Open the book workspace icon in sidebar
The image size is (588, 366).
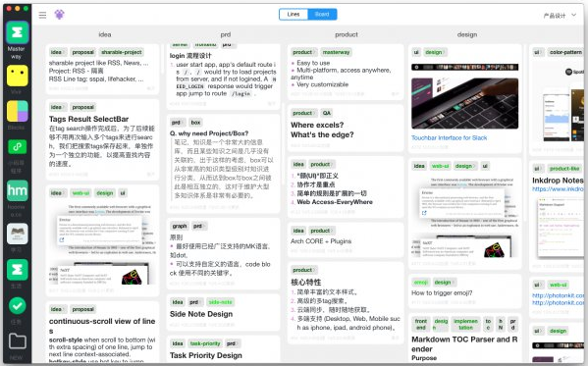pyautogui.click(x=18, y=234)
